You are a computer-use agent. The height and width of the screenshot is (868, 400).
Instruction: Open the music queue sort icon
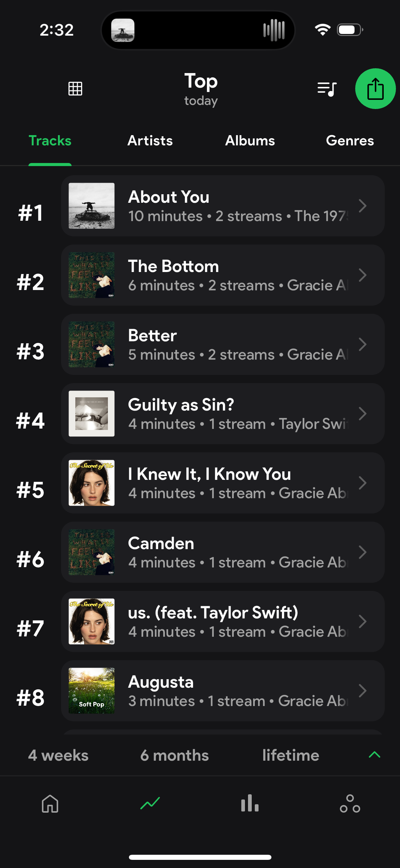click(x=327, y=89)
